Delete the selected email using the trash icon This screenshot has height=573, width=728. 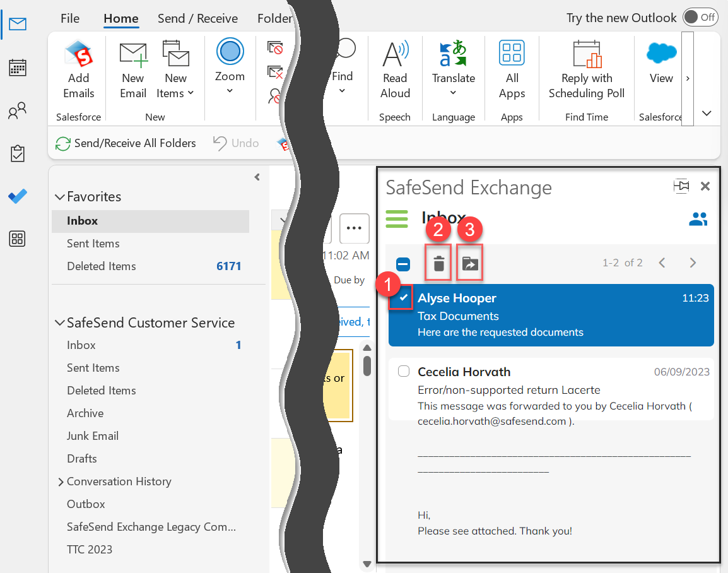[x=438, y=263]
